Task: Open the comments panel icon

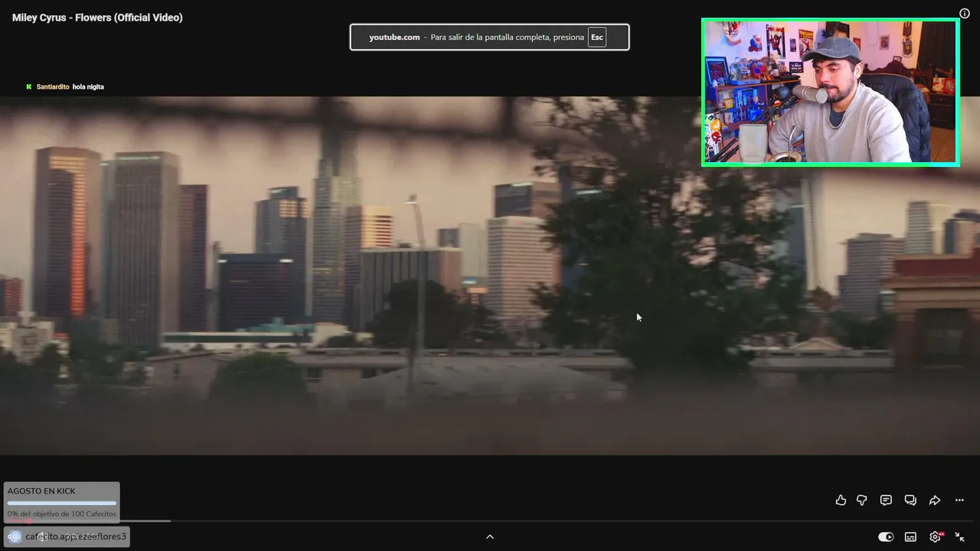Action: (886, 500)
